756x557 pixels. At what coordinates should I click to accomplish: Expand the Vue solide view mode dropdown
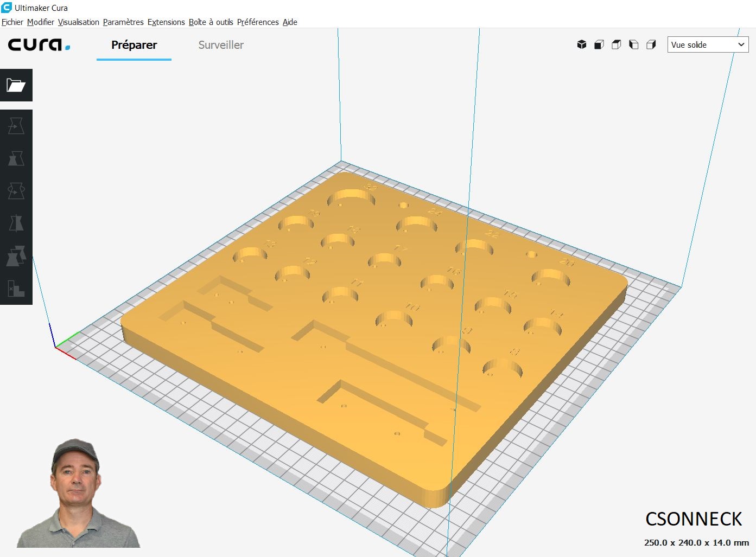(x=708, y=44)
